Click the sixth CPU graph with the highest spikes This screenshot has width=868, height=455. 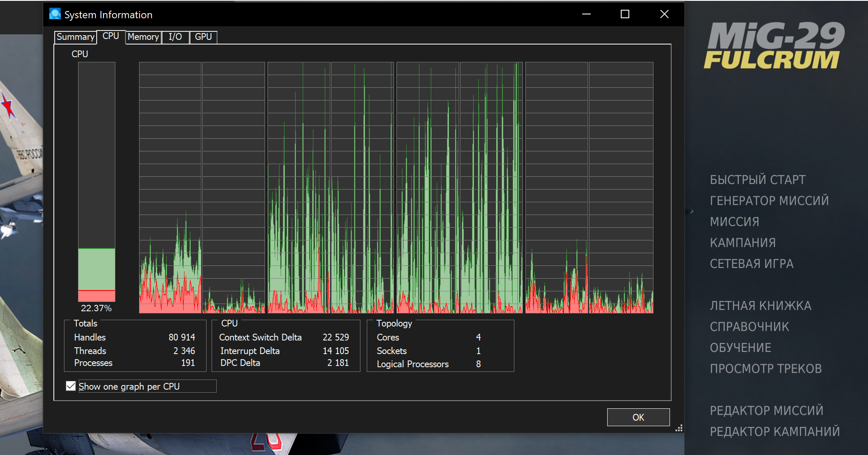(x=491, y=187)
